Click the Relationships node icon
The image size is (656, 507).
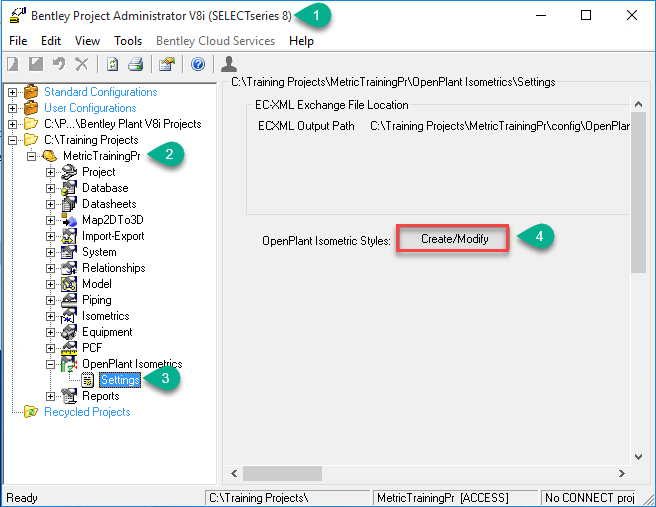(69, 268)
